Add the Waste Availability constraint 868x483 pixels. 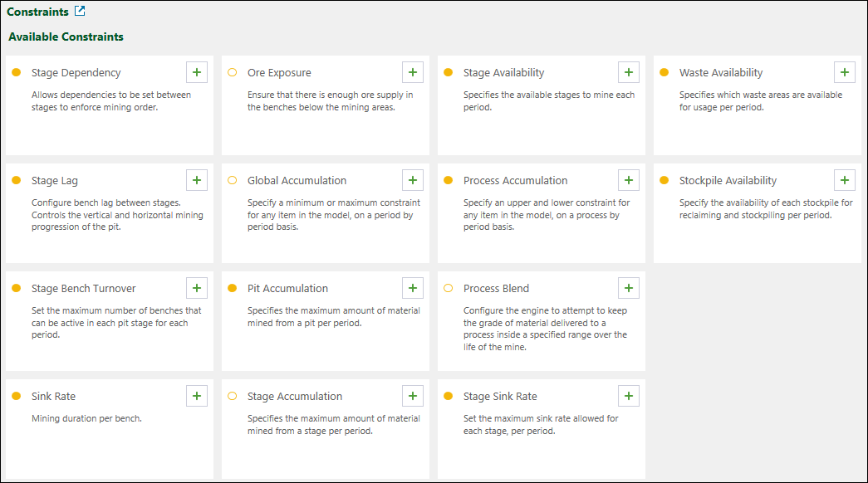845,72
